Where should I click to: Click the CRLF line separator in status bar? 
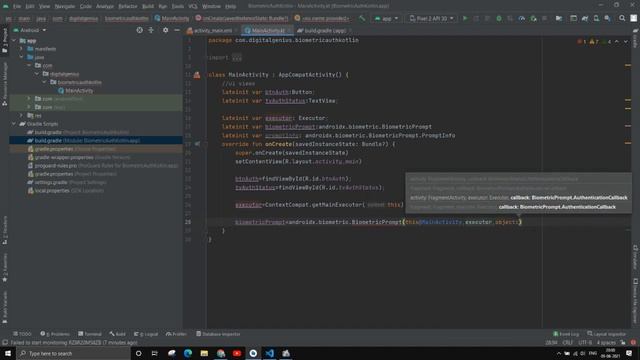pos(567,342)
